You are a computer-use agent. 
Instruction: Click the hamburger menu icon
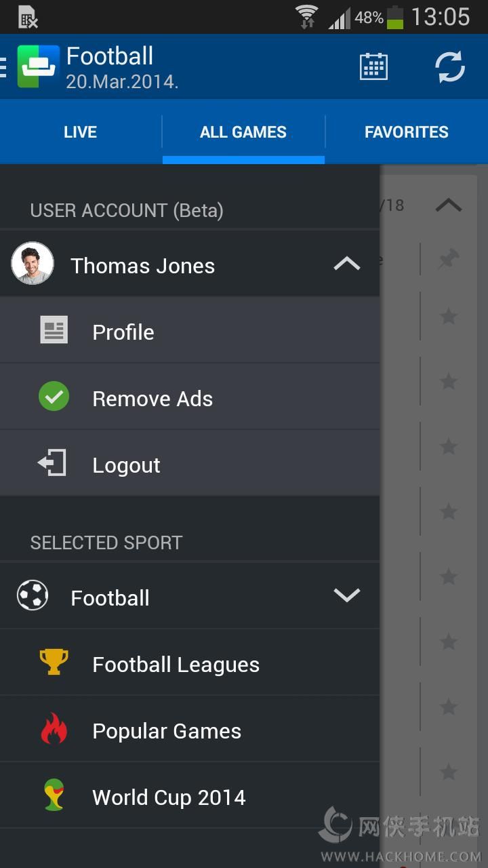click(3, 66)
